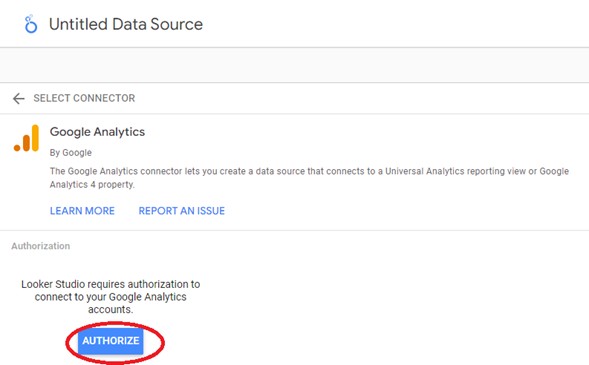
Task: Select the Google Analytics connector heading
Action: pyautogui.click(x=97, y=132)
